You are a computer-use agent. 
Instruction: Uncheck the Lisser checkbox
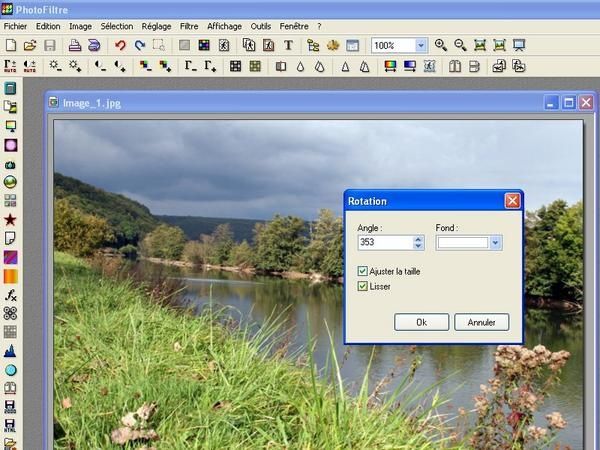tap(362, 286)
